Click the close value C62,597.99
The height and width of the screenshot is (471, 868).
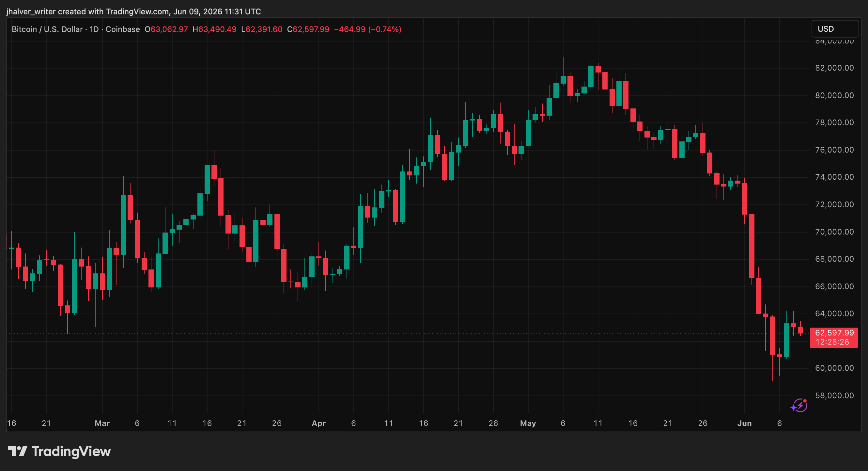308,29
